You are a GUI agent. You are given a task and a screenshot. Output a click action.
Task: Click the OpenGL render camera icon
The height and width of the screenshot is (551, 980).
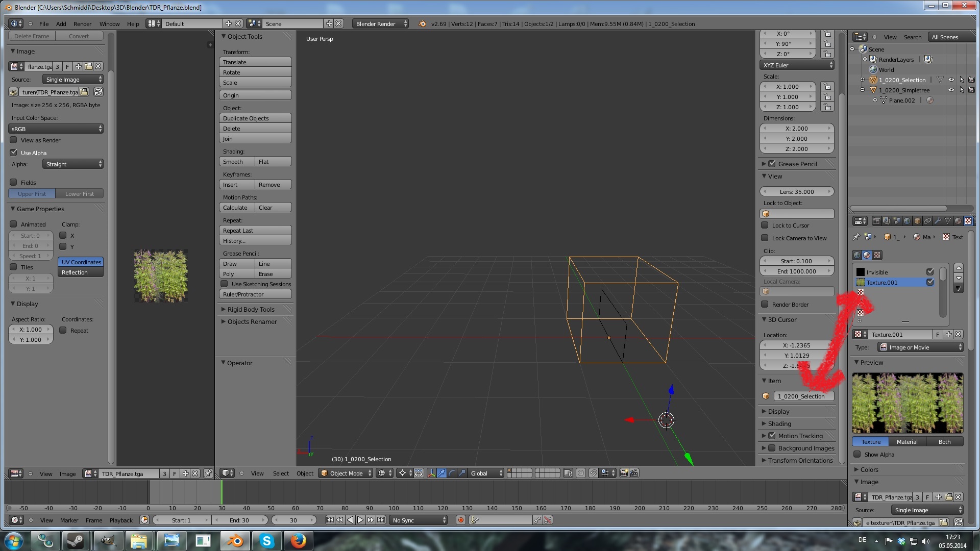point(624,473)
